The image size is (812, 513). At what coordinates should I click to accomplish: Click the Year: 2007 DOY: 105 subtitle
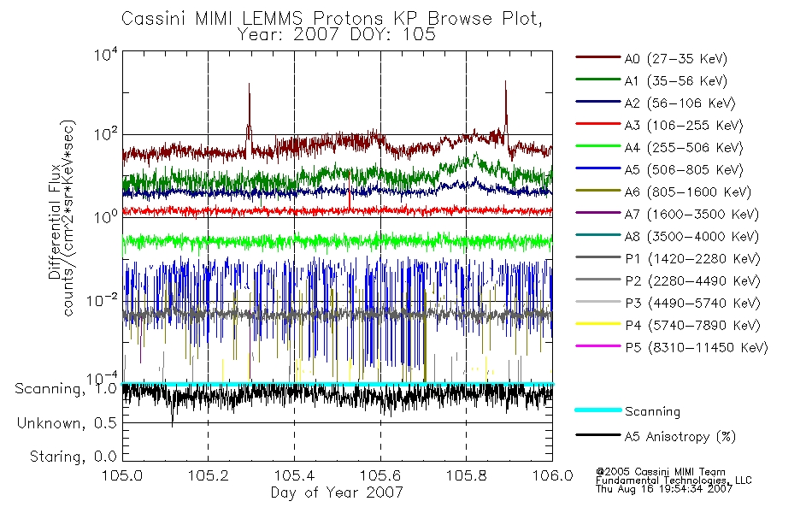click(x=337, y=34)
